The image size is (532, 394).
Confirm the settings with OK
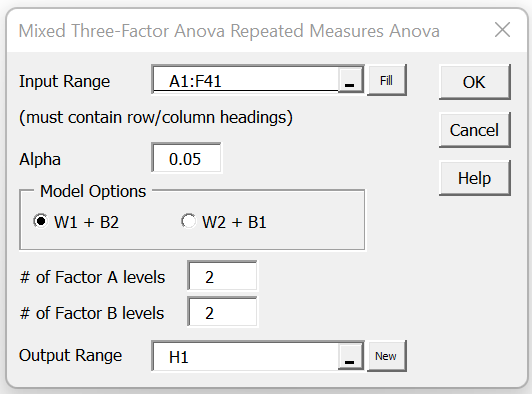(x=474, y=82)
